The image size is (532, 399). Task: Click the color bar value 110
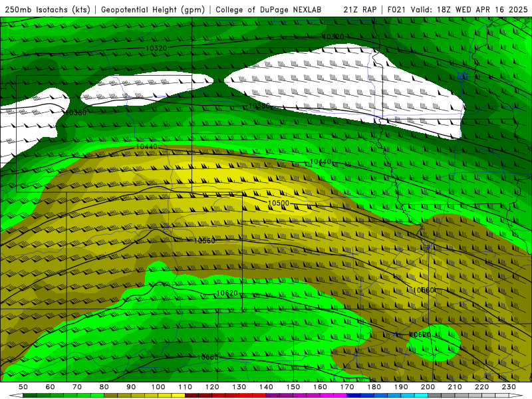186,387
